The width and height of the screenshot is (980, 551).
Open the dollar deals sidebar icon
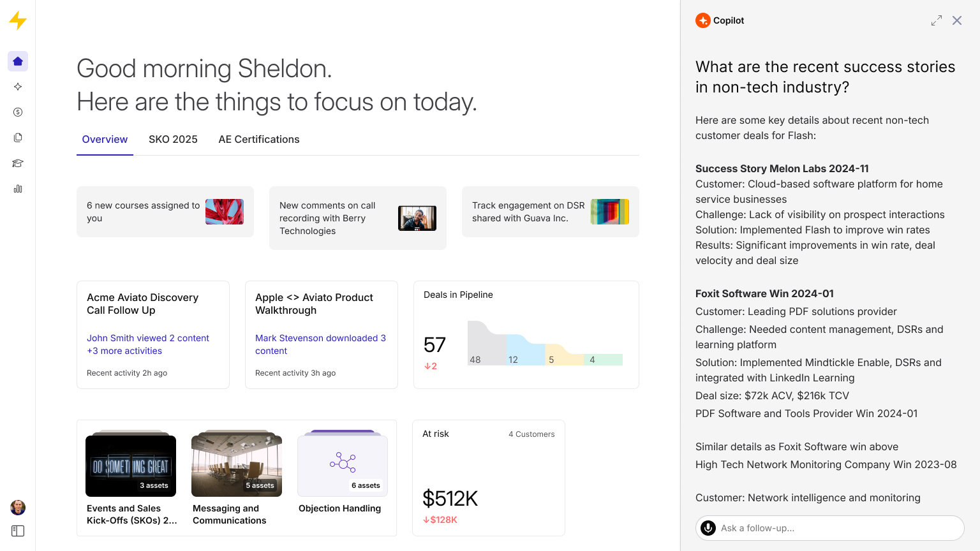(18, 112)
